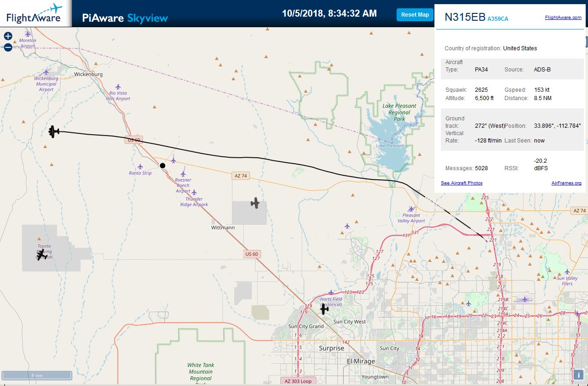588x386 pixels.
Task: Click the PiAware Skyview title
Action: [x=125, y=18]
